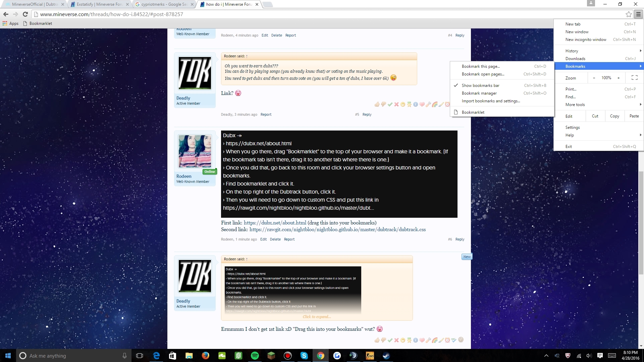
Task: Bookmark this page with the star icon
Action: (x=629, y=14)
